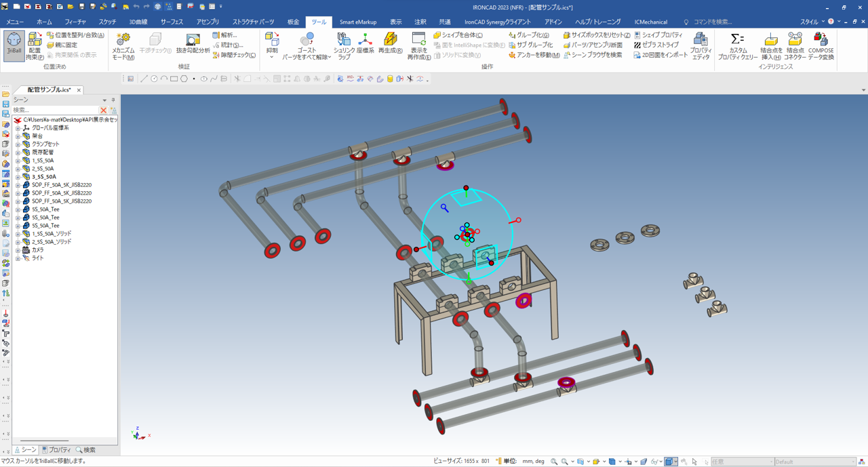
Task: Click the メカニズムモード gear icon
Action: tap(123, 41)
